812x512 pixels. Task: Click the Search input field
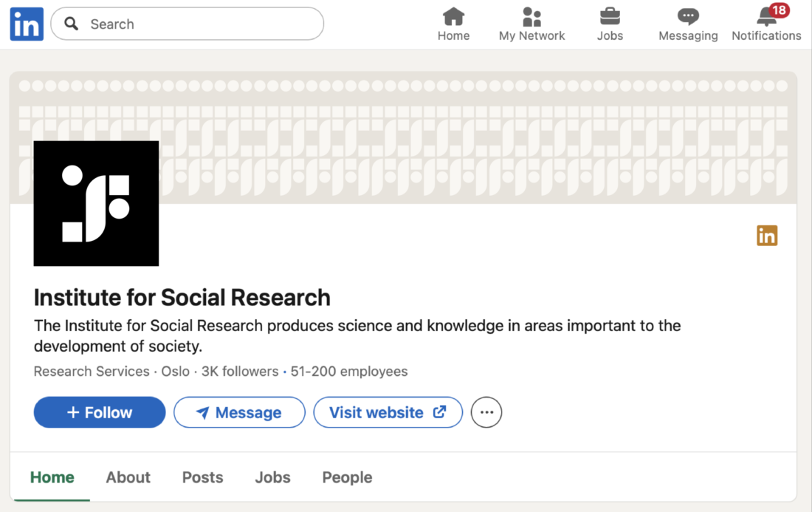(187, 24)
